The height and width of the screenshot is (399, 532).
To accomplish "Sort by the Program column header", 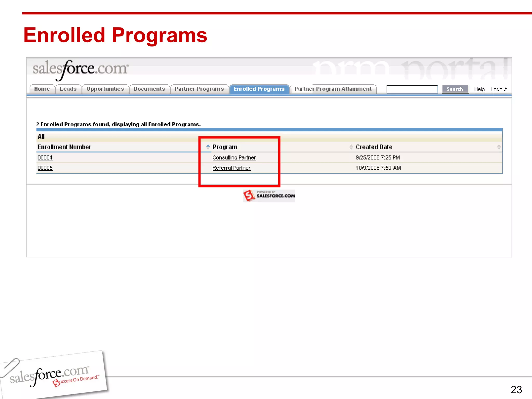I will coord(225,147).
